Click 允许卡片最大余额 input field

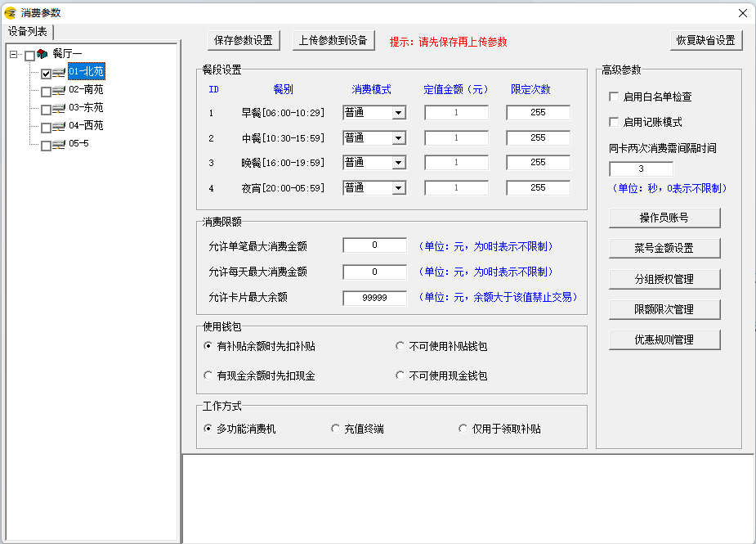point(374,298)
